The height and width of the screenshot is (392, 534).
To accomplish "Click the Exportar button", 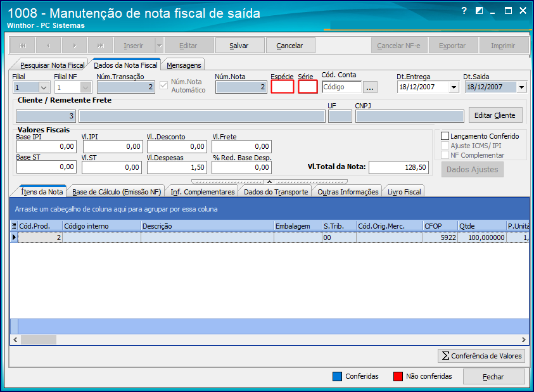I will 453,46.
